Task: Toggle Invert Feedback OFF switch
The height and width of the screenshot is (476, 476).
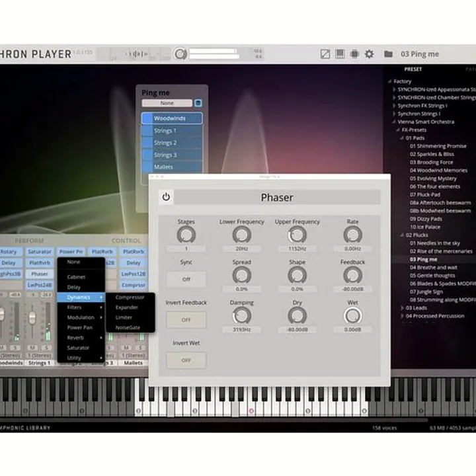Action: coord(186,320)
